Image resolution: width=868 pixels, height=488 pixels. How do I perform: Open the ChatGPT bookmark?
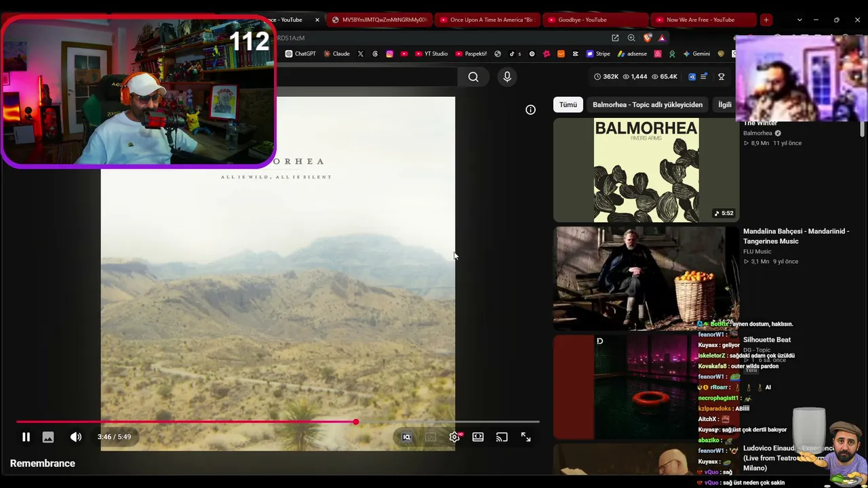300,54
